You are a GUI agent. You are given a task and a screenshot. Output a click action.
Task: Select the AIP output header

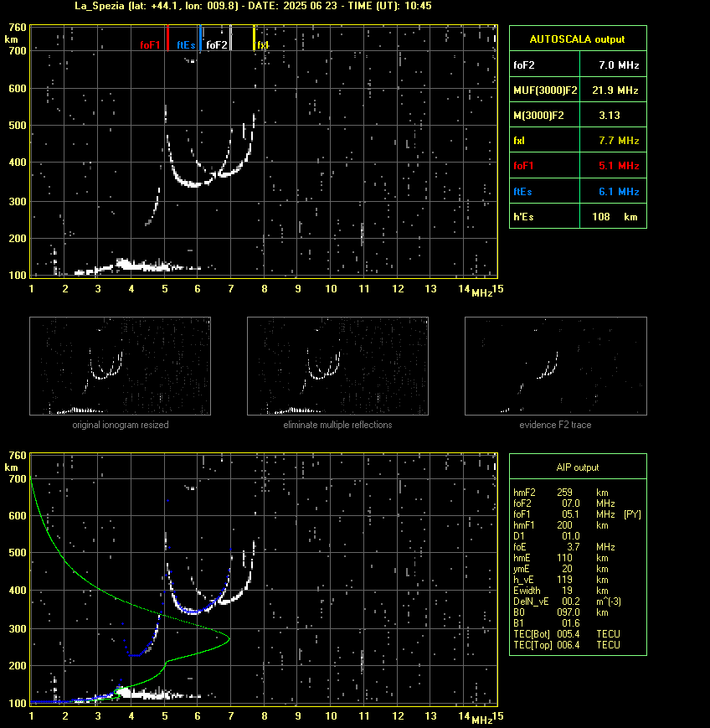point(577,467)
